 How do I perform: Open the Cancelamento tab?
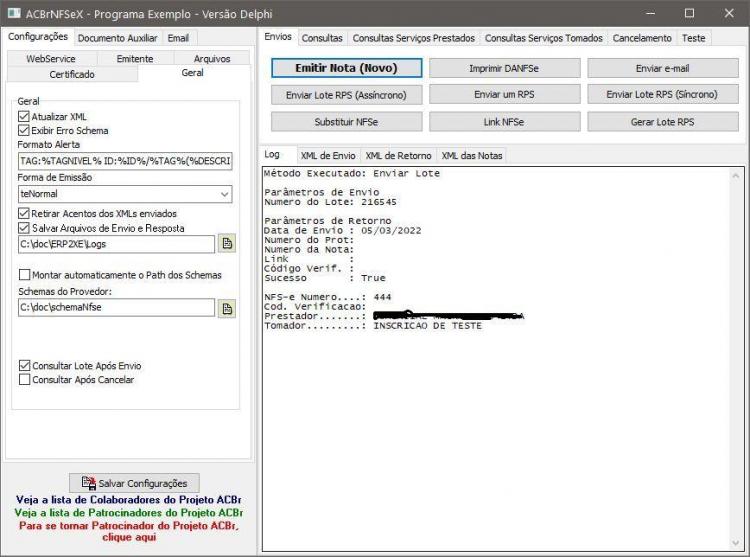642,38
